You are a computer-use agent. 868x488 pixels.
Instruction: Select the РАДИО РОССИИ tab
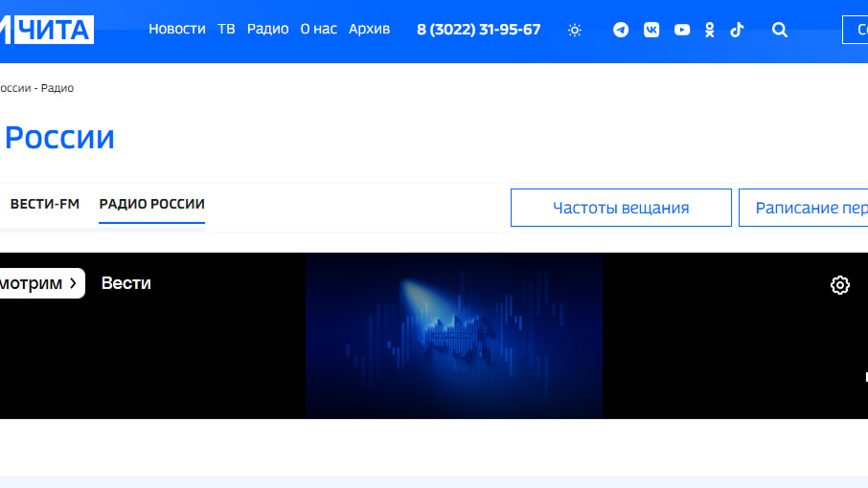(152, 204)
